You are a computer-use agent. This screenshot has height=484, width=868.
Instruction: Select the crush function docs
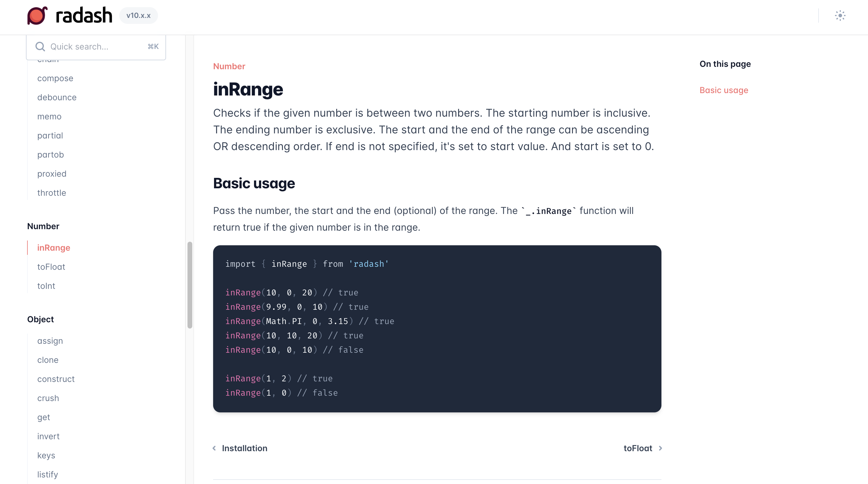pyautogui.click(x=48, y=398)
